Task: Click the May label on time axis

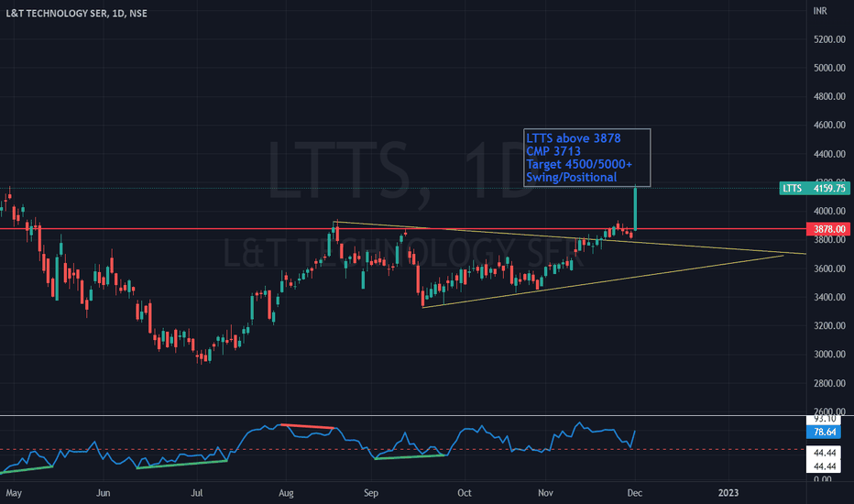Action: pyautogui.click(x=14, y=493)
